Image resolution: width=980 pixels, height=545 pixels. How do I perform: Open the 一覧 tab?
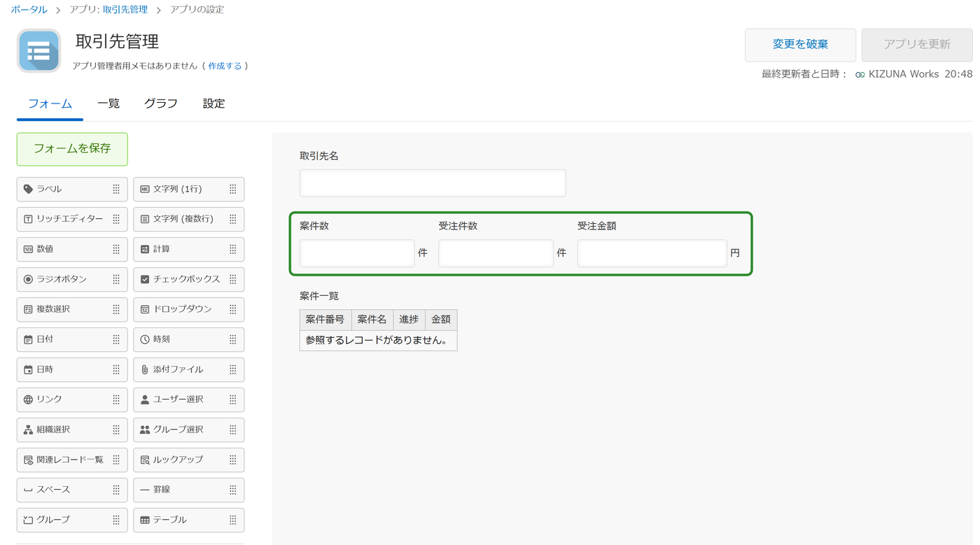pos(108,104)
